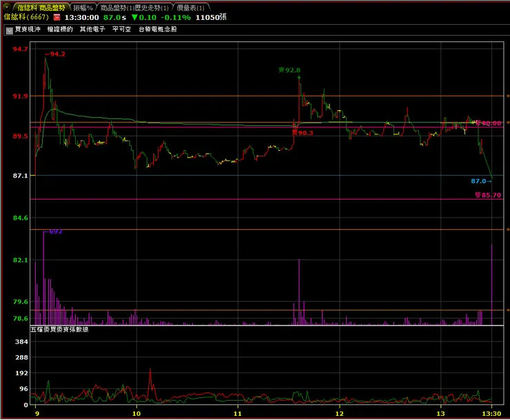The width and height of the screenshot is (510, 420).
Task: Click the 87.1 reference price label
Action: [x=20, y=176]
